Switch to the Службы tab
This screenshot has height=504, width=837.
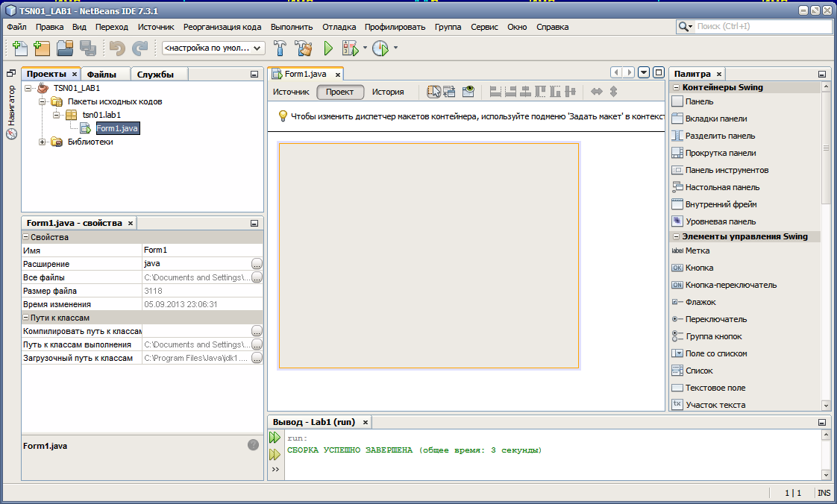[155, 75]
